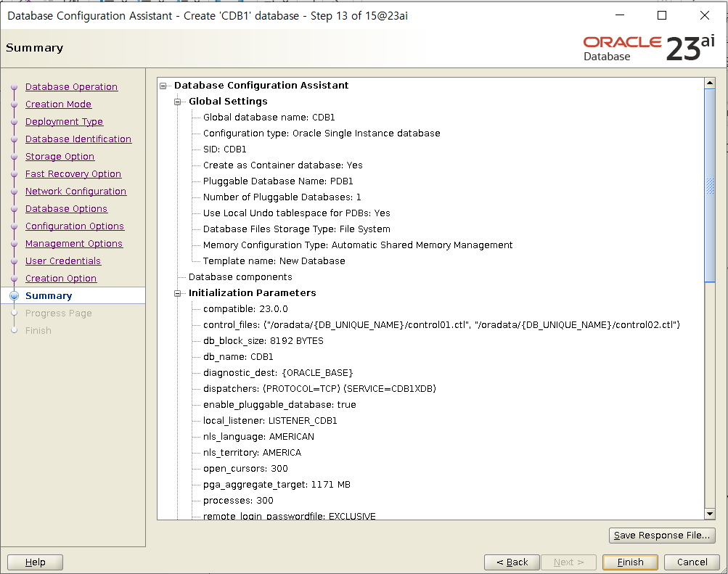Select 'diagnostic_dest: {ORACLE_BASE}' row
The height and width of the screenshot is (574, 728).
pos(278,373)
